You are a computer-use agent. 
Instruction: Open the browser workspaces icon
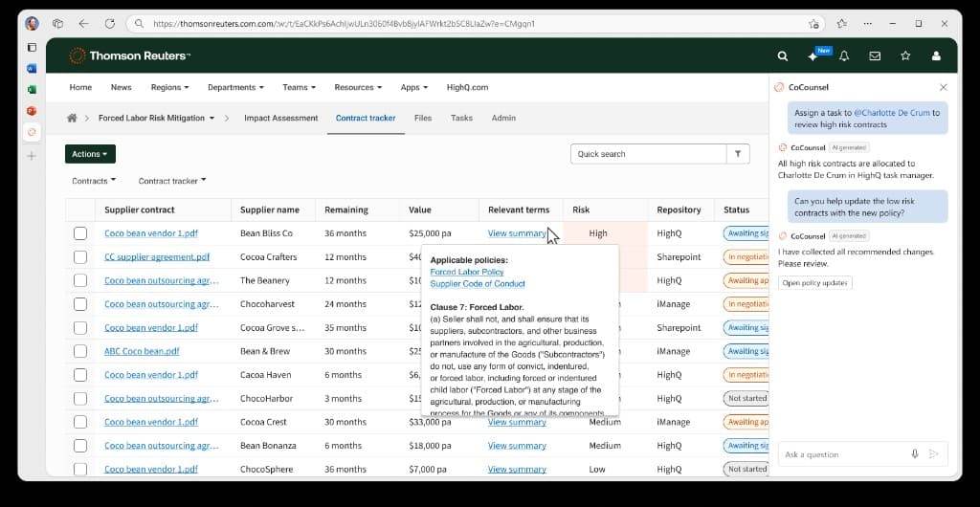coord(58,24)
